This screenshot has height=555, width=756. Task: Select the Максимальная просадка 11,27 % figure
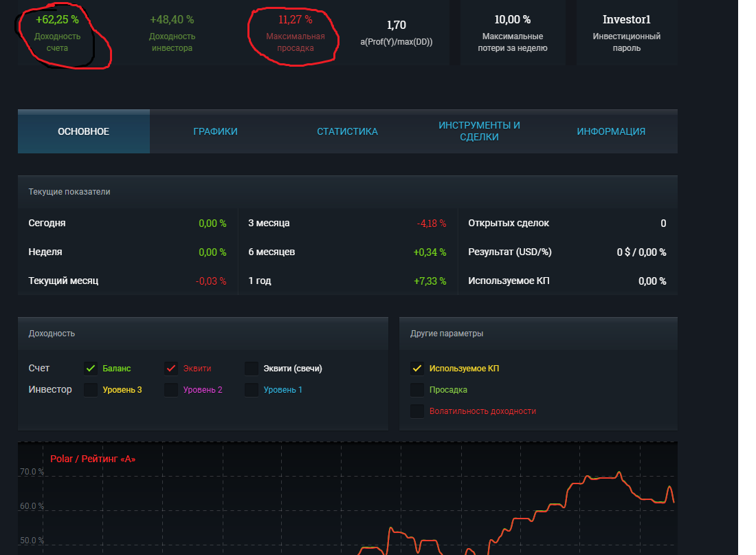(295, 20)
